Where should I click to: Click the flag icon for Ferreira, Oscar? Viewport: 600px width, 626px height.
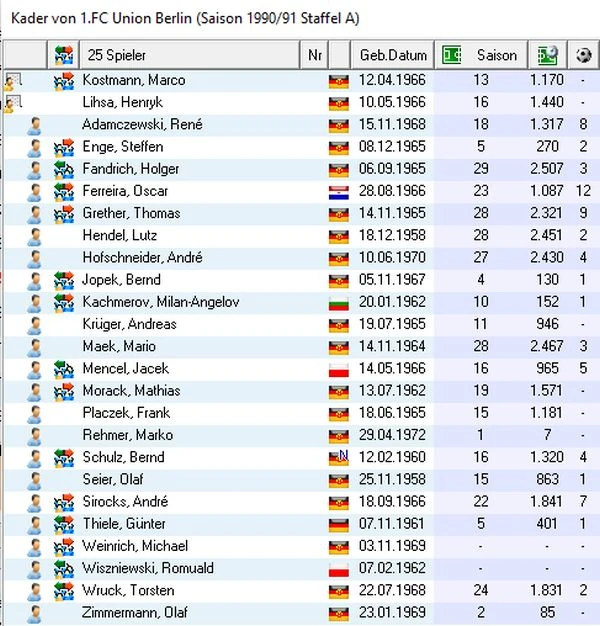[339, 192]
